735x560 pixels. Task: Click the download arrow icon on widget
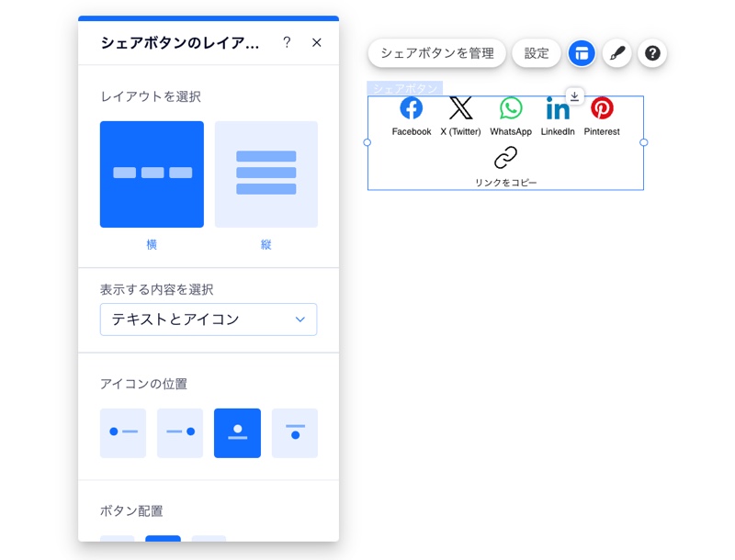(x=575, y=96)
